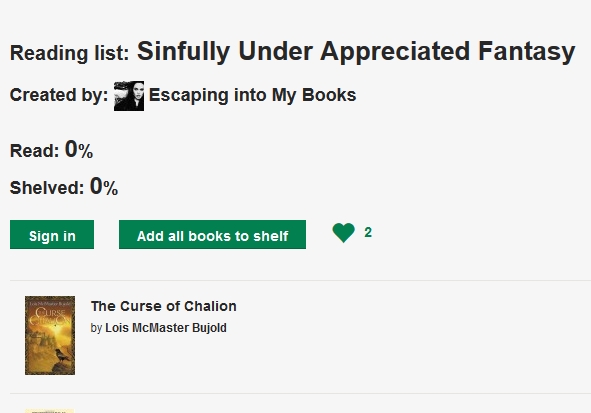Click the green heart like icon

click(x=343, y=233)
